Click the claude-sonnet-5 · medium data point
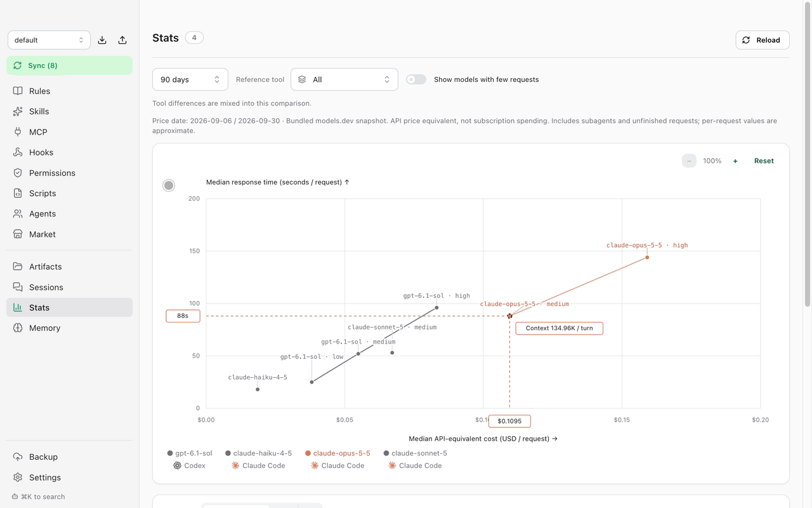This screenshot has width=812, height=508. tap(392, 353)
